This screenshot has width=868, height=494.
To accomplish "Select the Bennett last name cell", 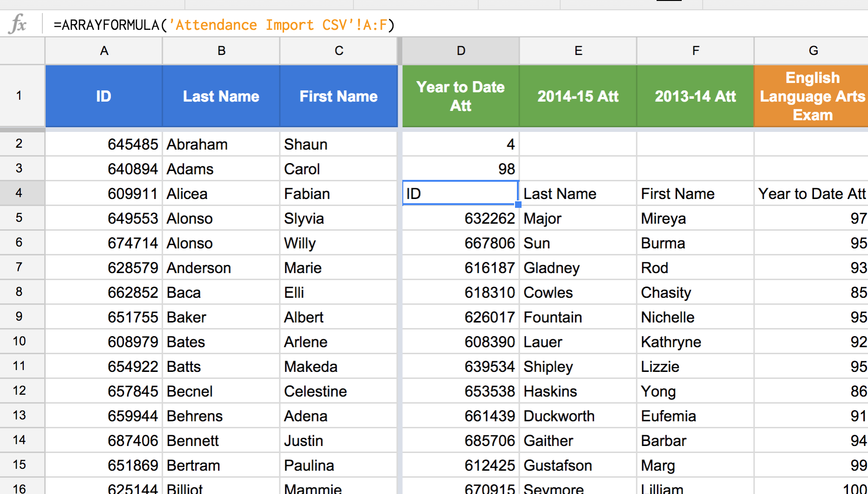I will click(221, 440).
